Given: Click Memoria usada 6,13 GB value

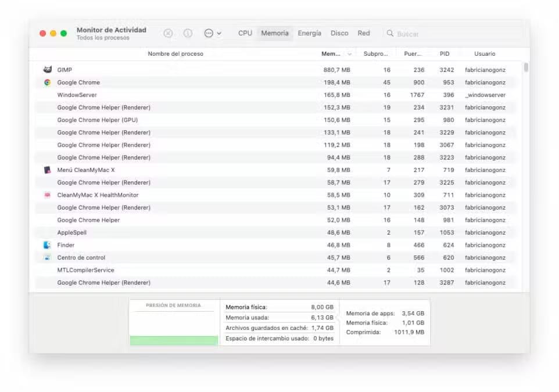Looking at the screenshot, I should coord(322,318).
